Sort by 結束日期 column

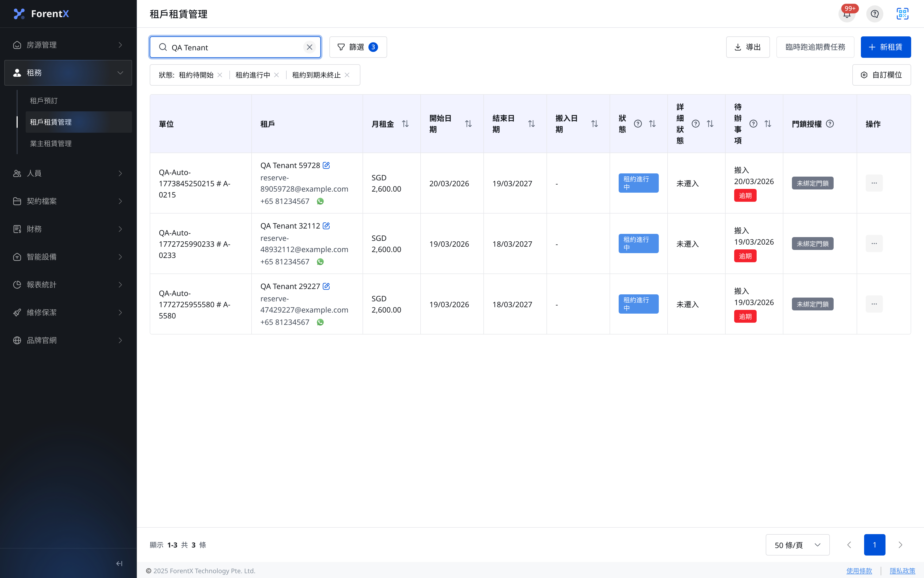(532, 123)
